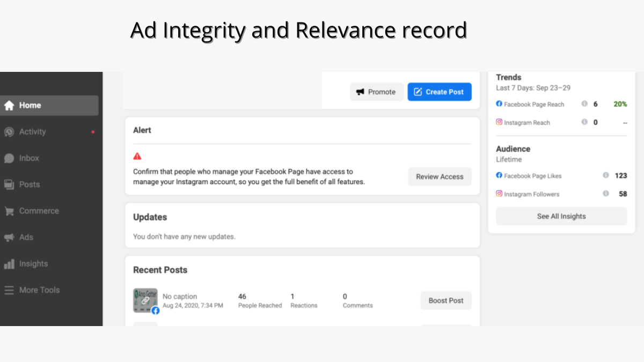Click the 'Recent Posts' heading
The width and height of the screenshot is (644, 362).
[x=160, y=270]
